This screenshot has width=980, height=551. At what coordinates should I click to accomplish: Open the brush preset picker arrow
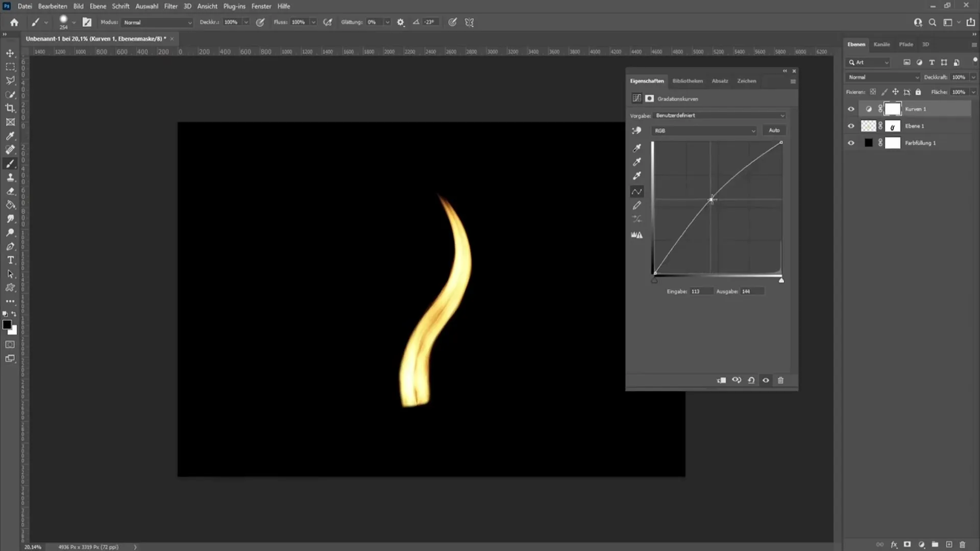73,22
